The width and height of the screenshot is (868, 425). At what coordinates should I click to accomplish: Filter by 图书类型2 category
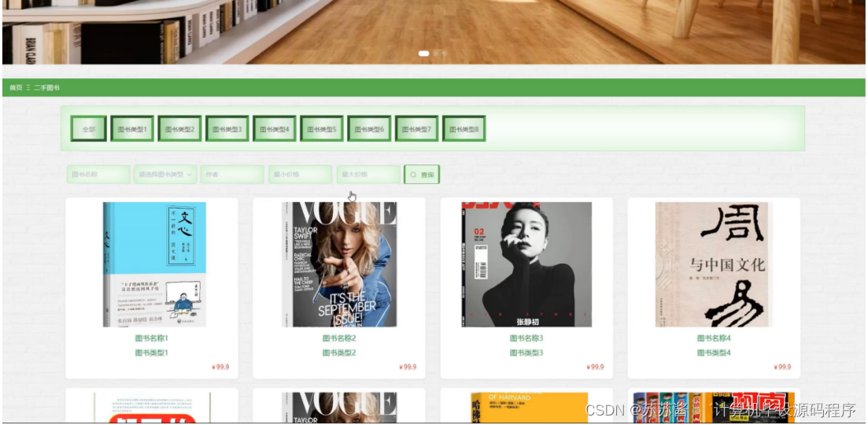[180, 128]
